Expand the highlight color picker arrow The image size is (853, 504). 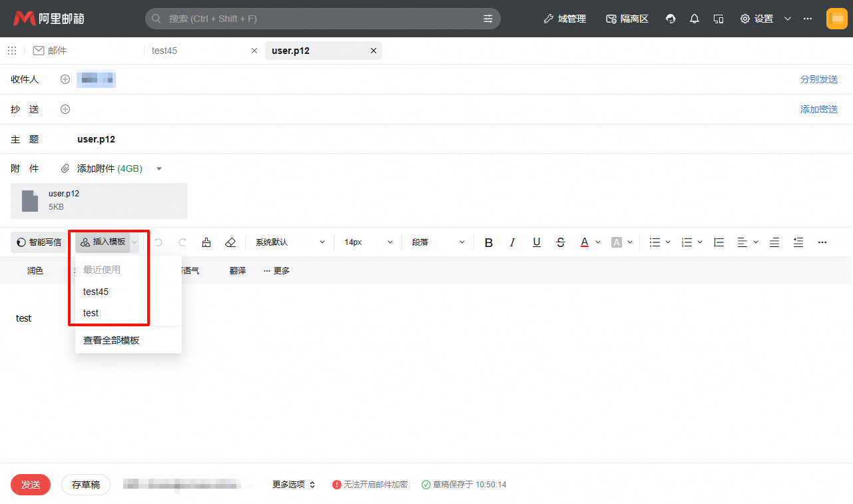630,242
